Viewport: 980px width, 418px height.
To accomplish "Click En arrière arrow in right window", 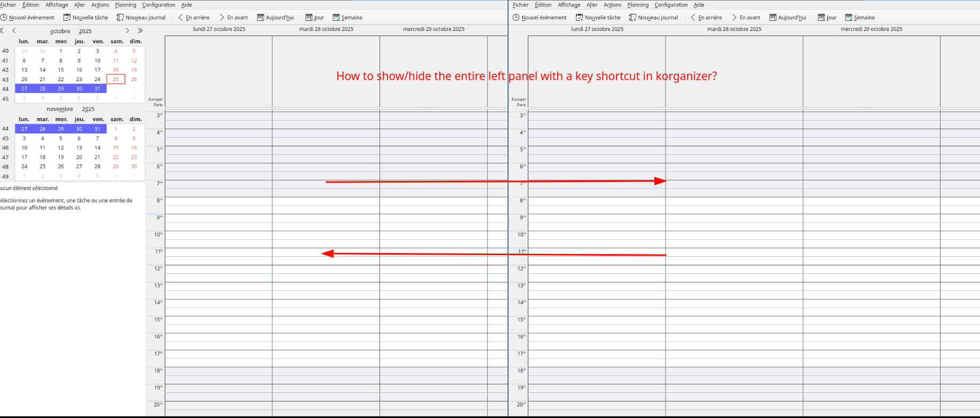I will pyautogui.click(x=693, y=18).
